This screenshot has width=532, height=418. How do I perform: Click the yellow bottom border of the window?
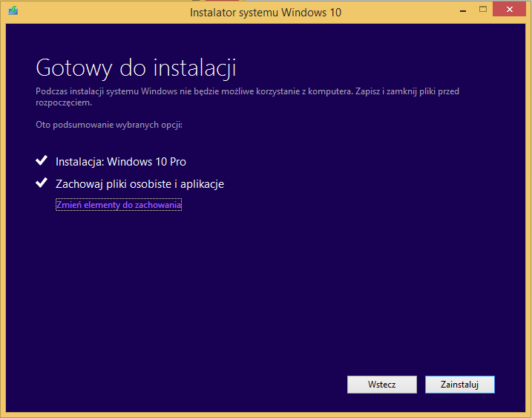pyautogui.click(x=266, y=414)
